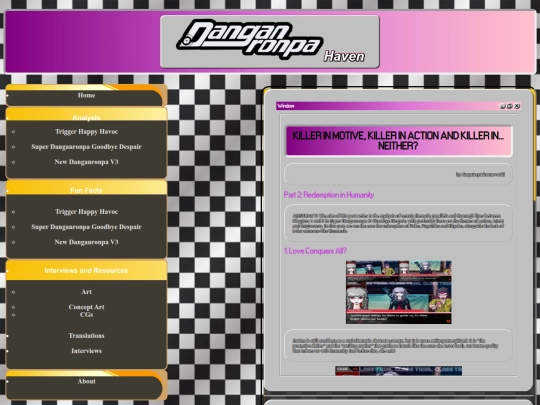Open Trigger Happy Havoc under Fun Facts
This screenshot has width=540, height=405.
click(x=86, y=212)
